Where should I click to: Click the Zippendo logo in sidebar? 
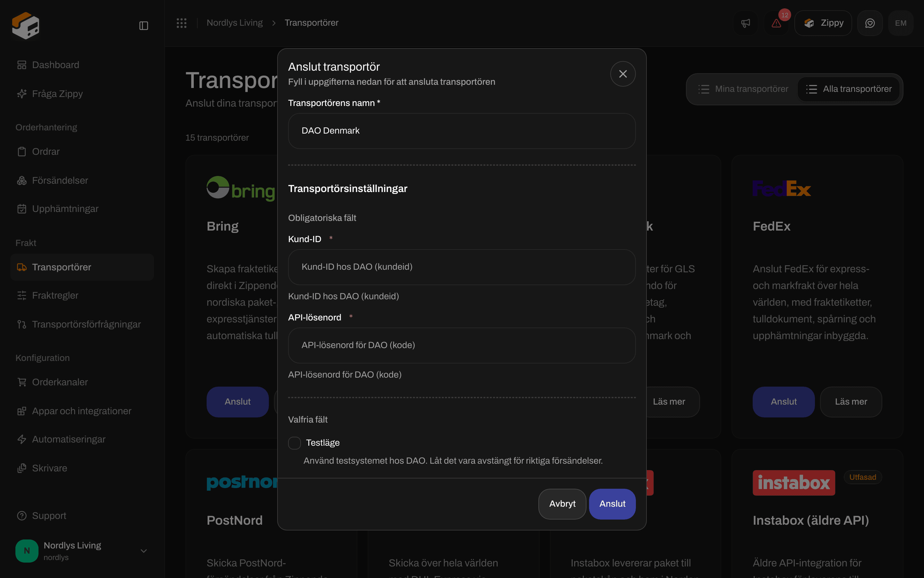click(26, 26)
